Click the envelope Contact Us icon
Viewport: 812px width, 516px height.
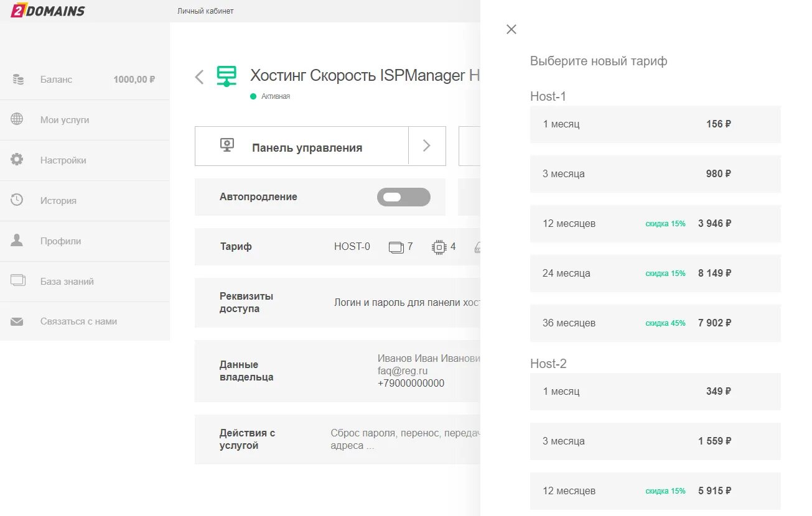(17, 321)
